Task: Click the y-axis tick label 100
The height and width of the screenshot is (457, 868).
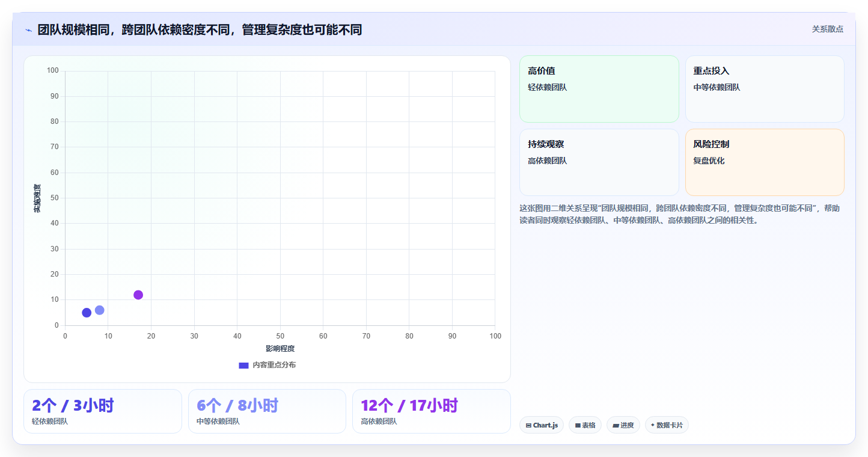Action: click(x=53, y=71)
